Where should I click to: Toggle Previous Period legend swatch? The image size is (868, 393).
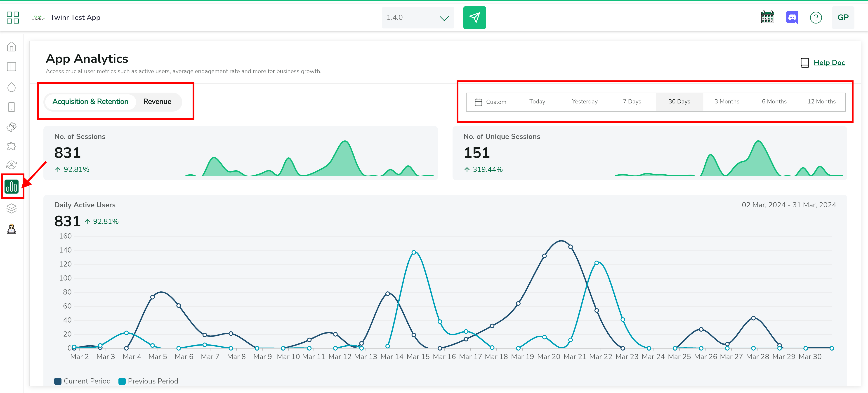[x=122, y=381]
